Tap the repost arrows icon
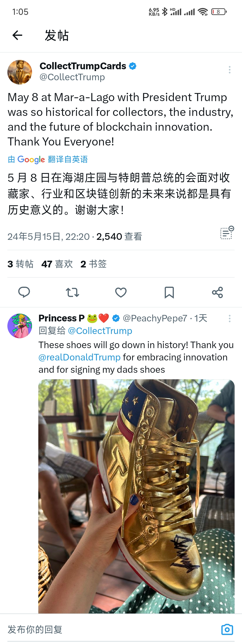The image size is (242, 644). click(x=73, y=292)
